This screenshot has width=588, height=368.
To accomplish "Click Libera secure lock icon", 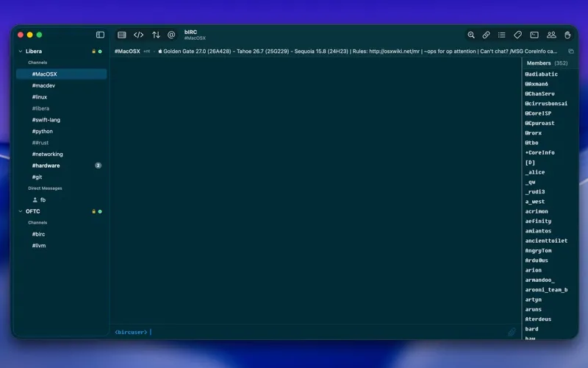I will (94, 52).
